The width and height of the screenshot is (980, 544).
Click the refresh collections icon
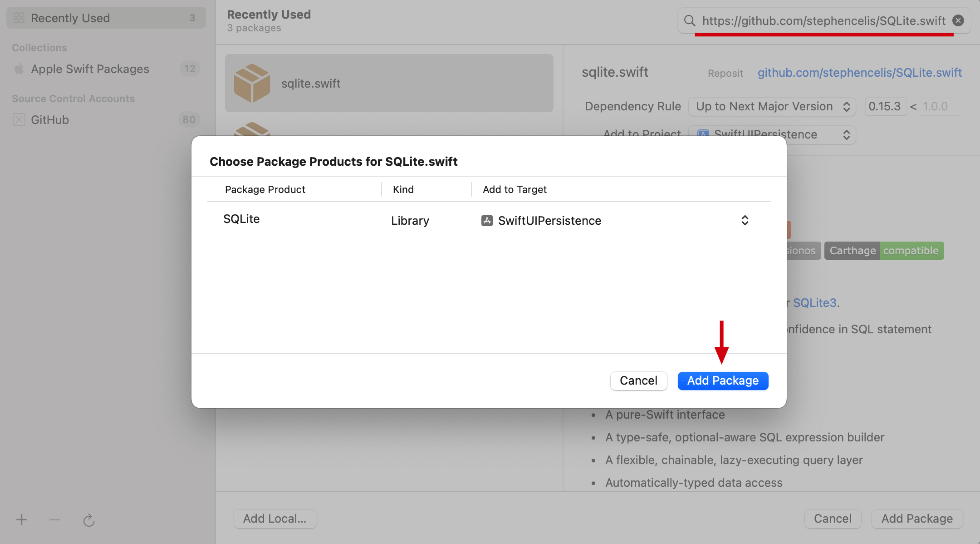pos(89,520)
